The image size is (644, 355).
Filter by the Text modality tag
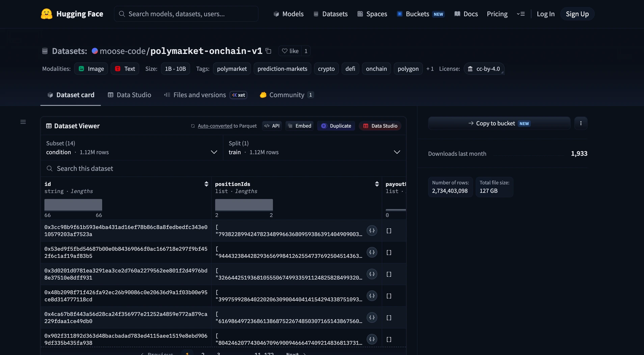[x=125, y=69]
